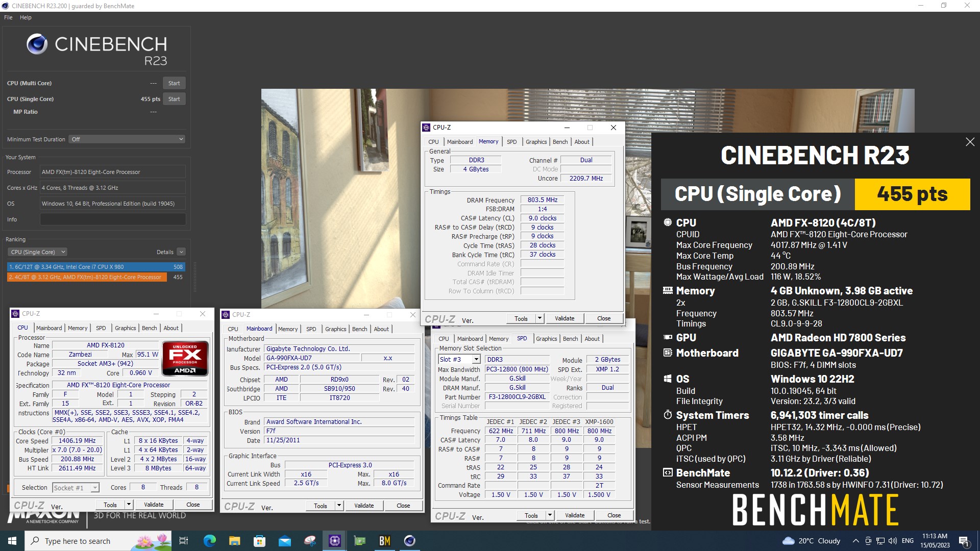Open Tools dropdown arrow in CPU-Z Memory window
Viewport: 980px width, 551px height.
pyautogui.click(x=540, y=318)
